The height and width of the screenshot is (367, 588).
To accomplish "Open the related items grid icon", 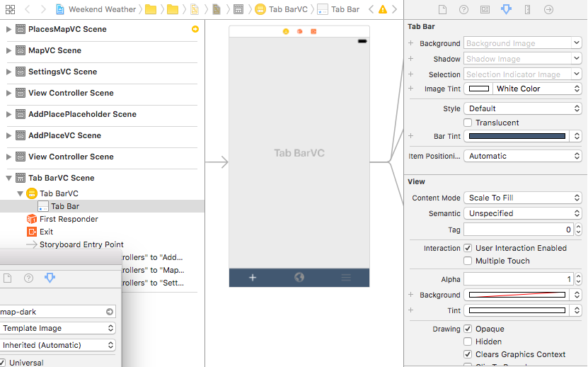I will point(10,9).
